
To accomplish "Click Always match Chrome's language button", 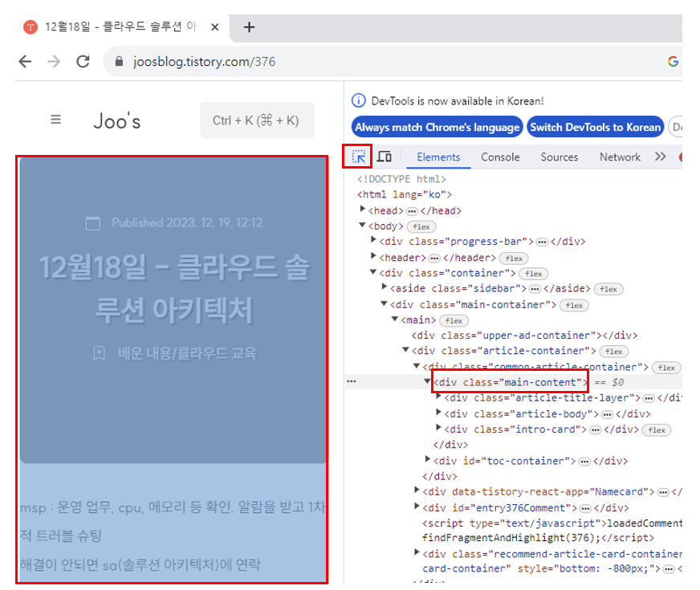I will point(437,128).
